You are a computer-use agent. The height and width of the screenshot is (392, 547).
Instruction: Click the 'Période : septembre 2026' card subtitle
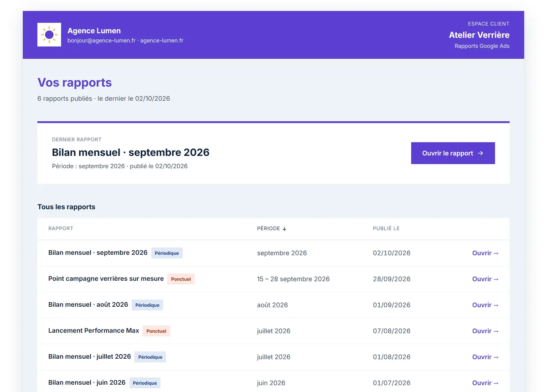point(120,166)
